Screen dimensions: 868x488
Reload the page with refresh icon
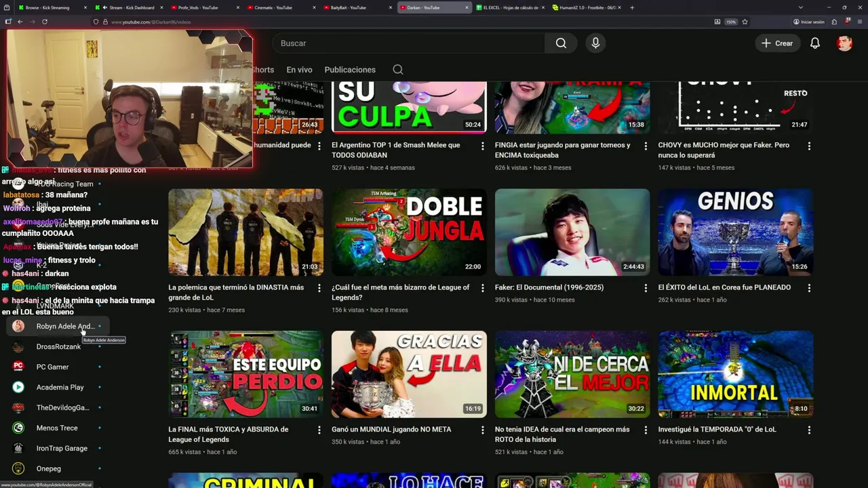pos(45,22)
